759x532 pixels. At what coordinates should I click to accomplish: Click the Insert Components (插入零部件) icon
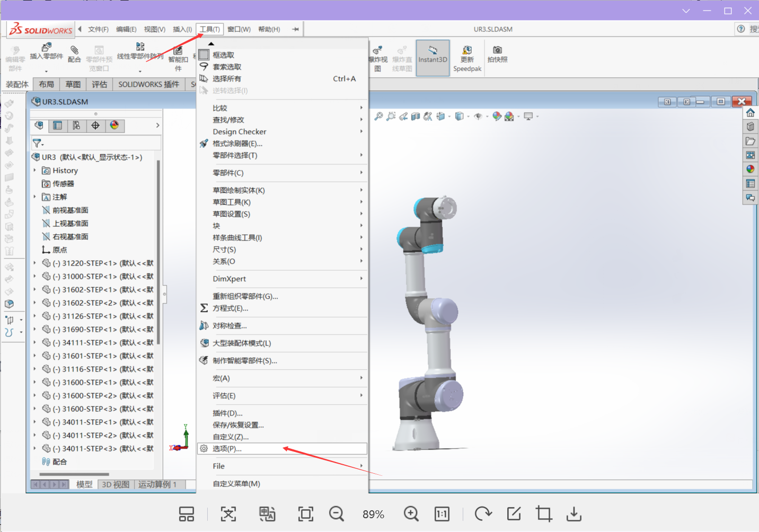click(x=46, y=47)
